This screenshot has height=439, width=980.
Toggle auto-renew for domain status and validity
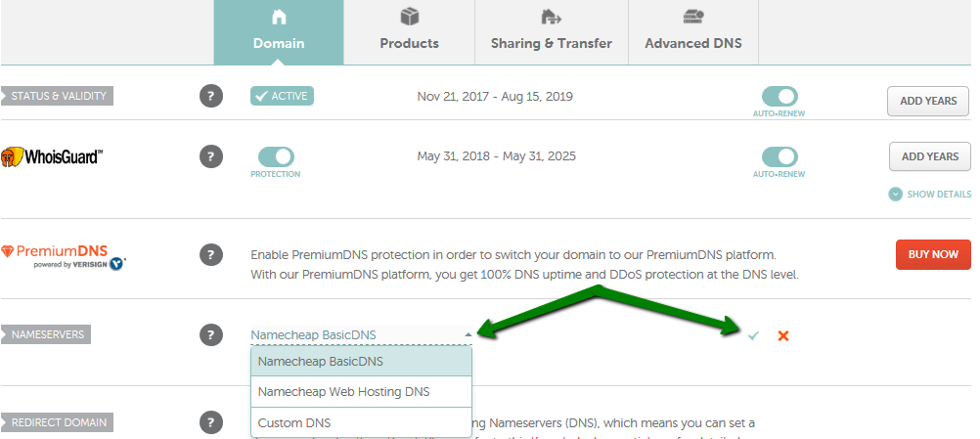tap(780, 97)
